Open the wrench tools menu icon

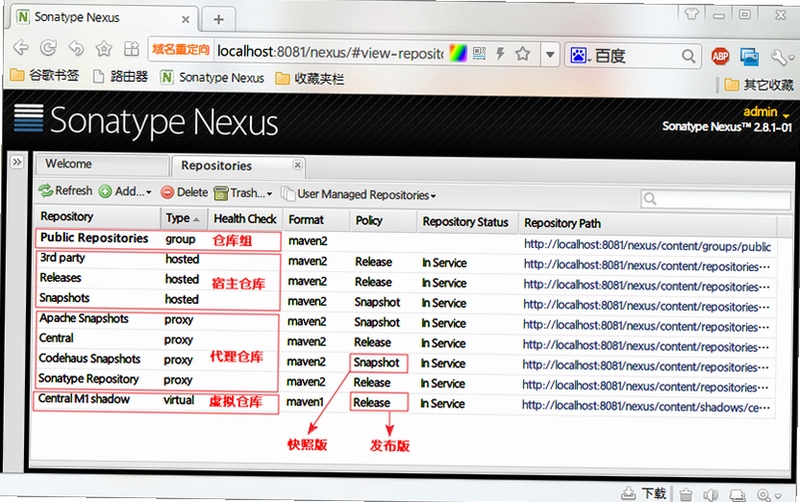[782, 57]
